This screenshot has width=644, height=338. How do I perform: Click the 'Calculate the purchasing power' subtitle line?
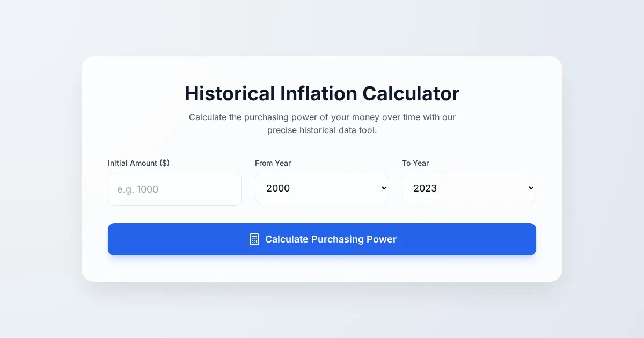[322, 117]
